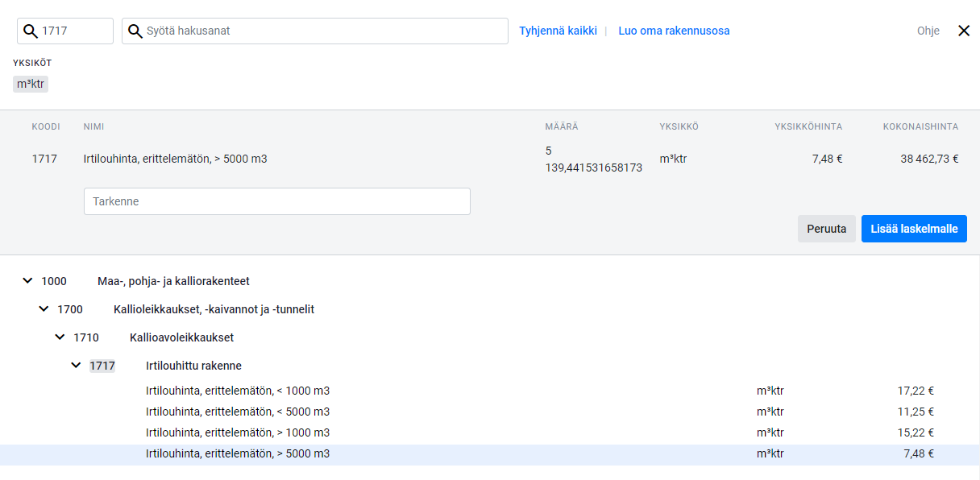Collapse the 1700 Kallioleikkaukset chevron
Image resolution: width=980 pixels, height=480 pixels.
coord(44,309)
